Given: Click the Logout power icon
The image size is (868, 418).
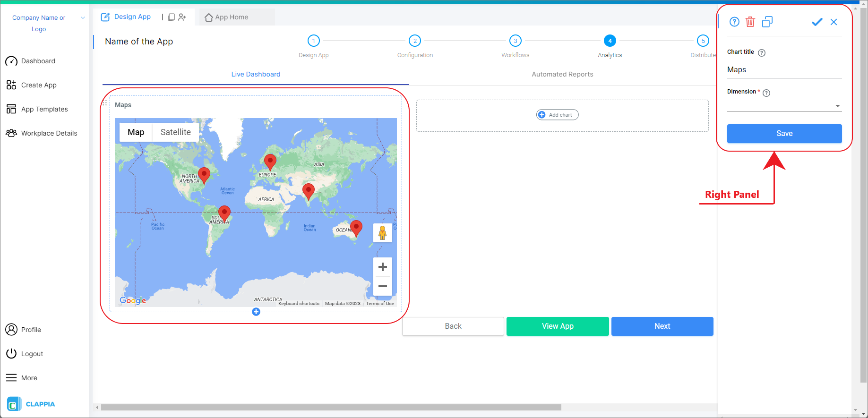Looking at the screenshot, I should [11, 354].
